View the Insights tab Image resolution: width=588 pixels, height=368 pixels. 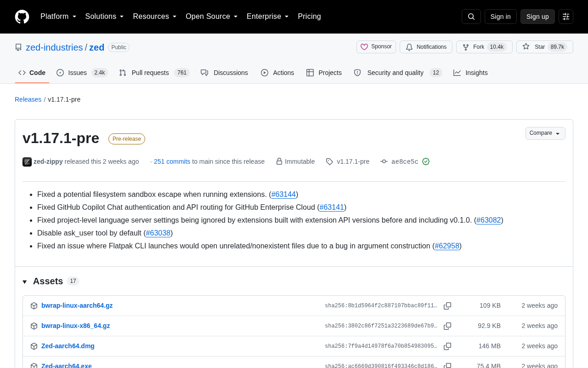tap(470, 73)
